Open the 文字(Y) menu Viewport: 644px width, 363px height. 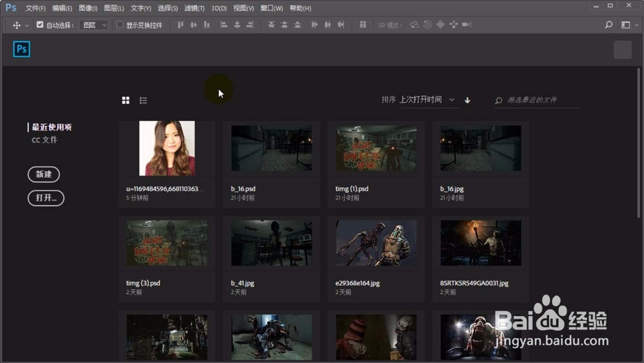(x=141, y=8)
